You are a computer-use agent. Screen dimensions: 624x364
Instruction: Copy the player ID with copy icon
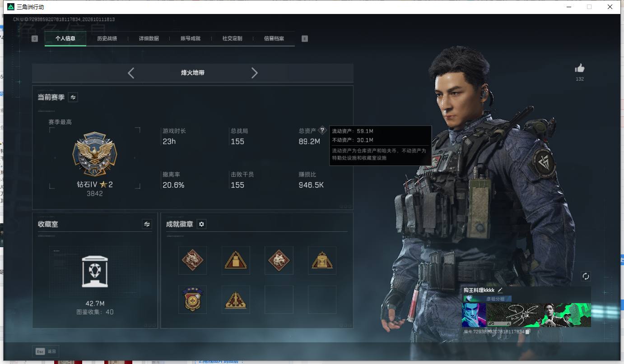[527, 332]
